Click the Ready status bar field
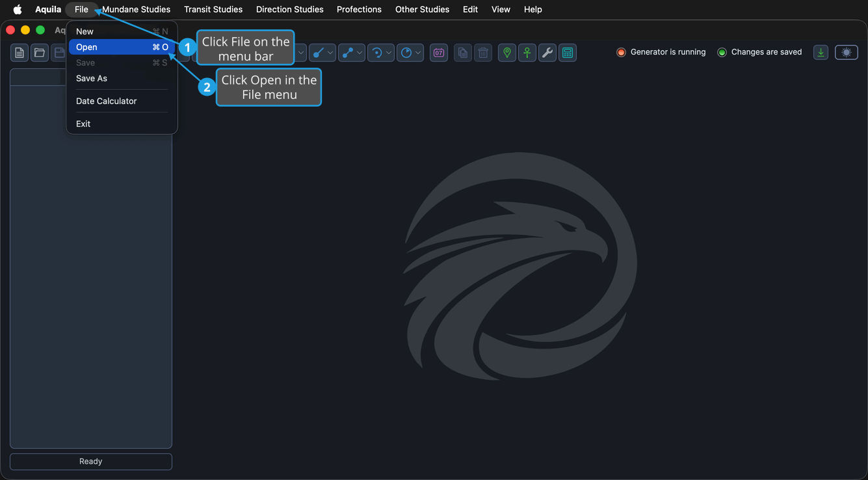Screen dimensions: 868x480 (x=91, y=461)
